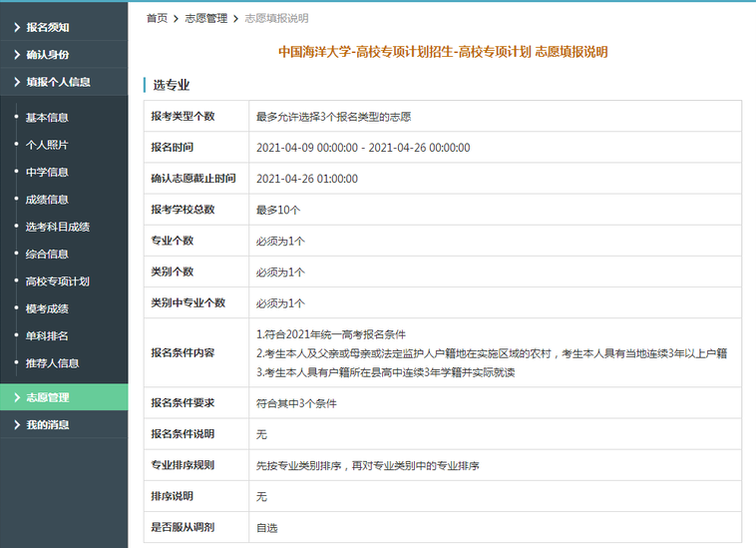Click the 报考类型个数 row label
The height and width of the screenshot is (548, 756).
[183, 116]
